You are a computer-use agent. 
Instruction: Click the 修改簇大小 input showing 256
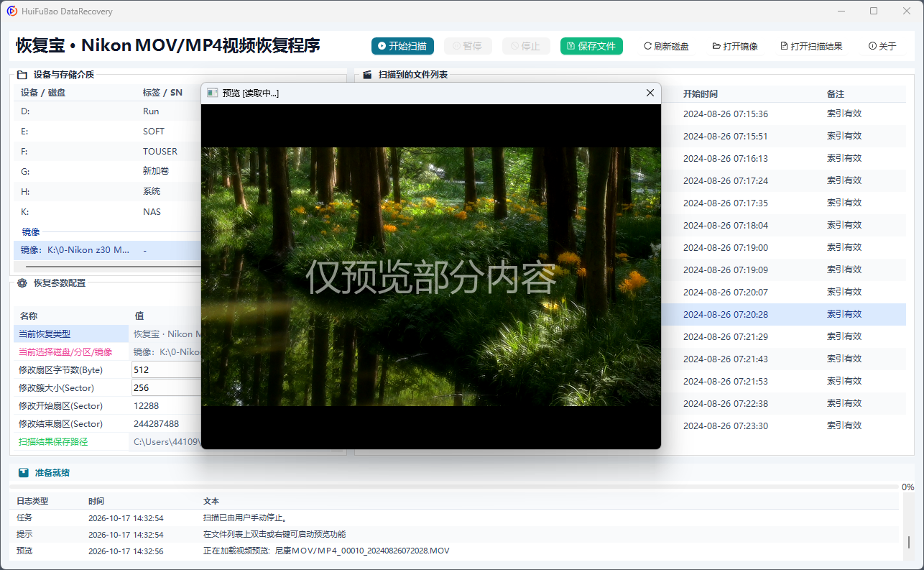pos(166,387)
